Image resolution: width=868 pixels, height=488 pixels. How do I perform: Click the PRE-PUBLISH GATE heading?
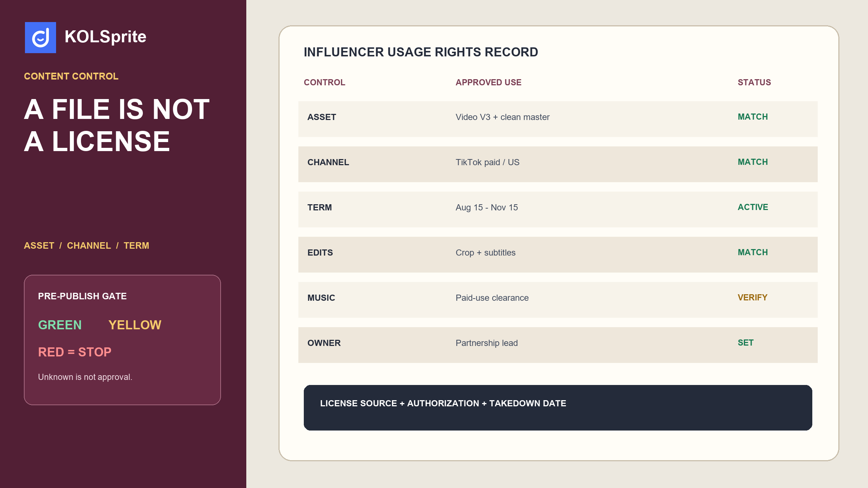pyautogui.click(x=82, y=296)
